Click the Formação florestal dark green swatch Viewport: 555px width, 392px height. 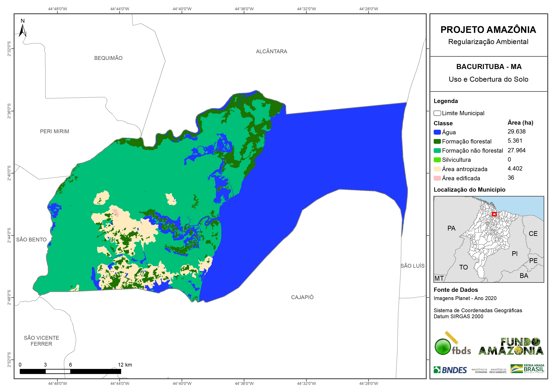pyautogui.click(x=437, y=141)
